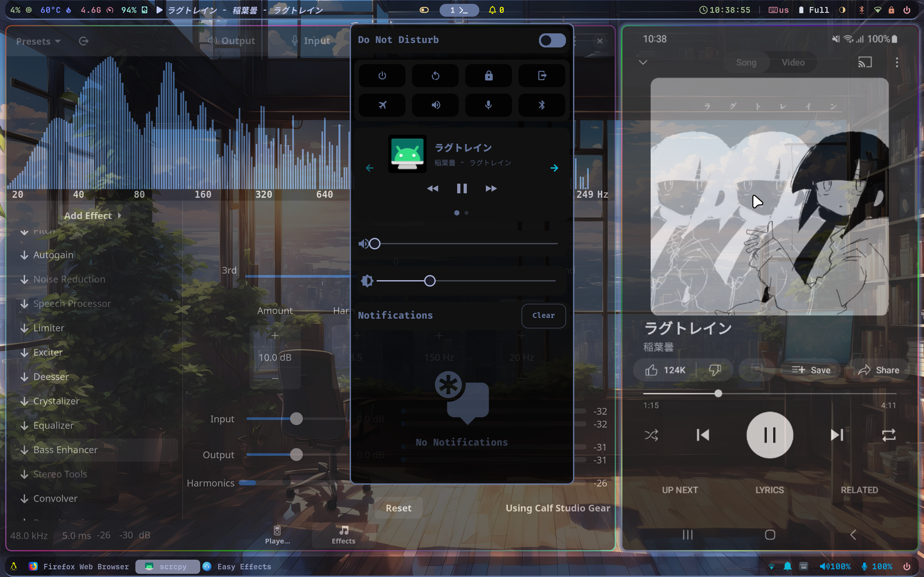924x577 pixels.
Task: Toggle Do Not Disturb switch
Action: point(551,40)
